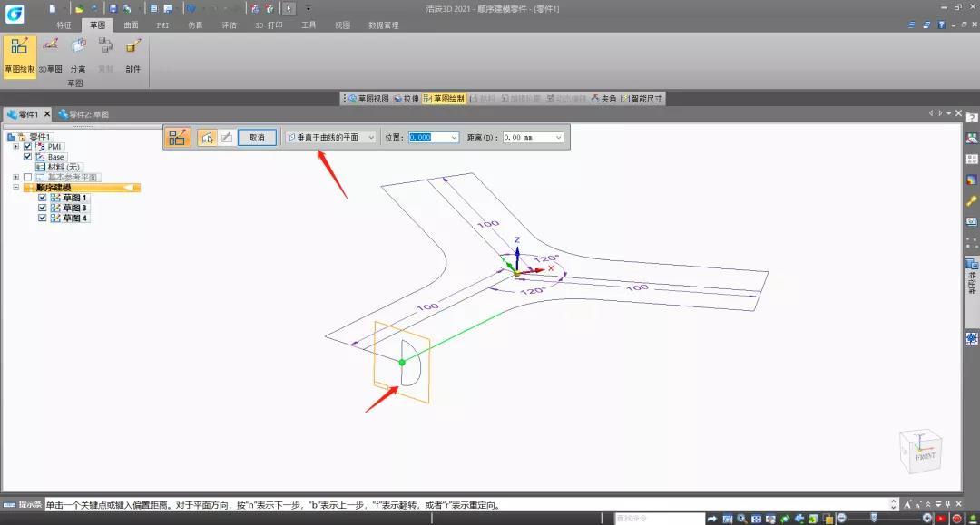Click 智能尺寸 in the command strip
This screenshot has width=980, height=525.
(x=642, y=99)
